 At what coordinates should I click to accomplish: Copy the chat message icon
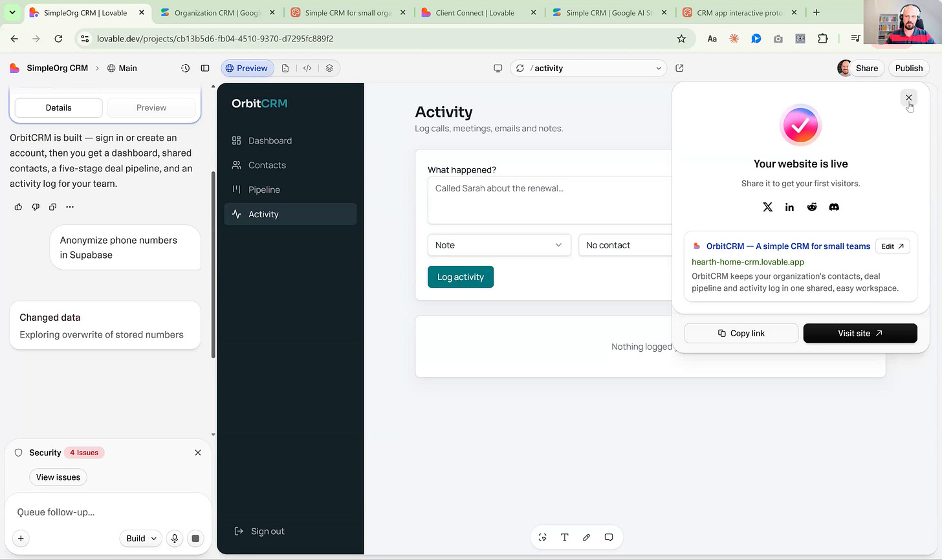pos(52,207)
